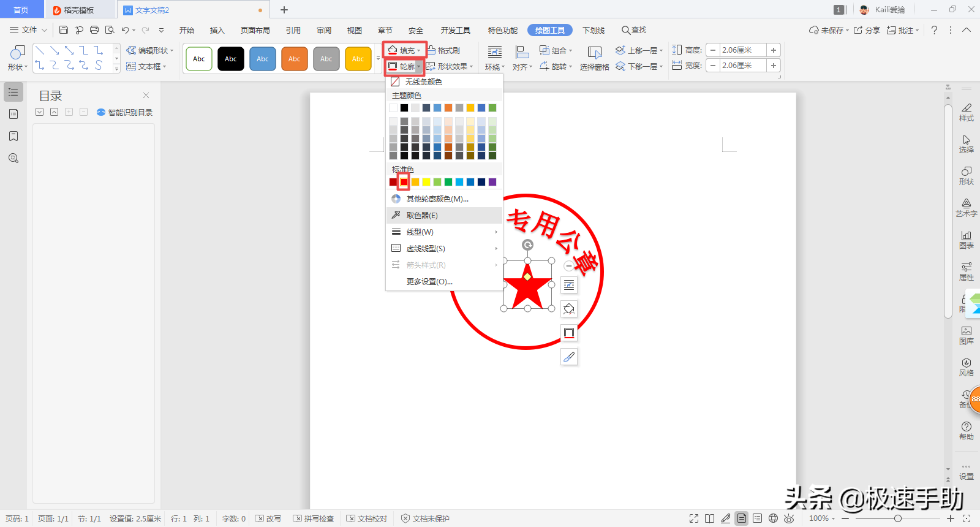Switch to full screen view in status bar
The height and width of the screenshot is (527, 980).
pyautogui.click(x=694, y=518)
